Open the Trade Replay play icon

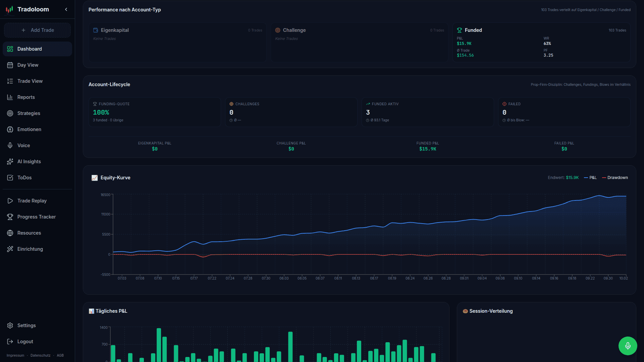pyautogui.click(x=10, y=201)
